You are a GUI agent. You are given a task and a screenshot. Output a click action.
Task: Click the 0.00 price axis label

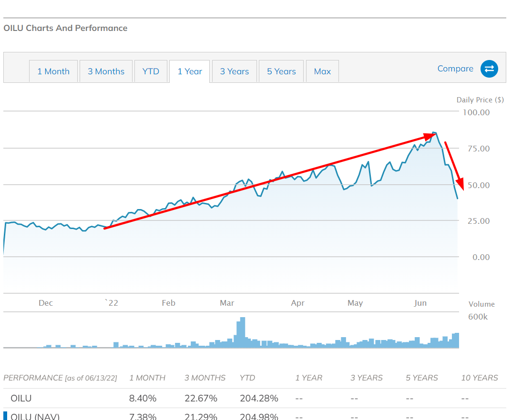(481, 257)
